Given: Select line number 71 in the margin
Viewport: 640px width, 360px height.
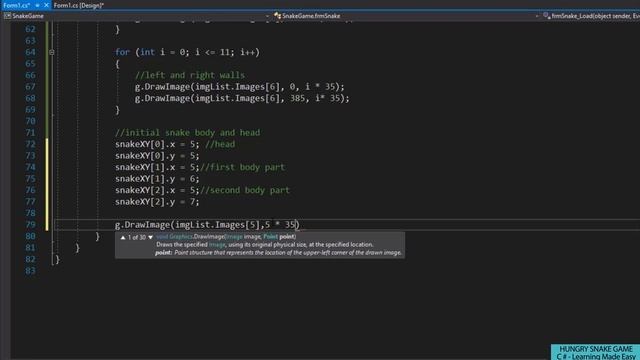Looking at the screenshot, I should pos(30,133).
